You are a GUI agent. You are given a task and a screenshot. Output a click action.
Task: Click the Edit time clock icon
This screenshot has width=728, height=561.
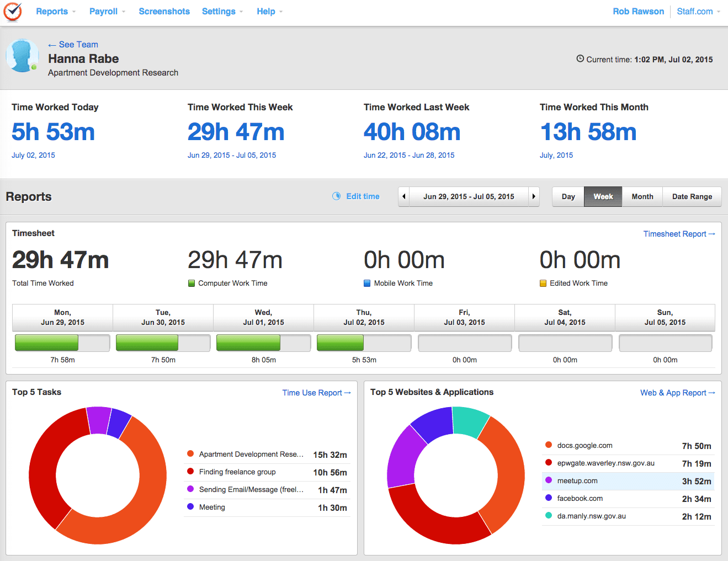[336, 196]
